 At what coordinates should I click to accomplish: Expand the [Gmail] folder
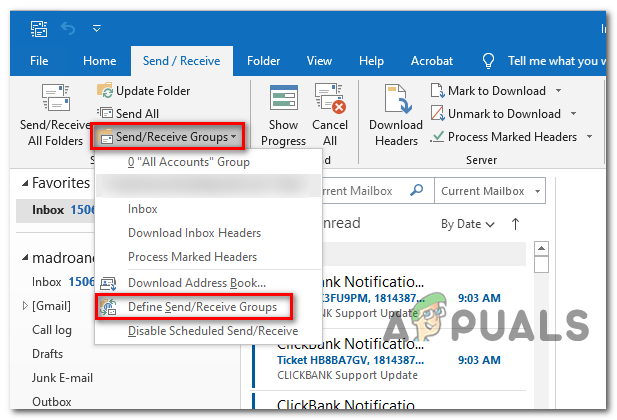point(26,304)
